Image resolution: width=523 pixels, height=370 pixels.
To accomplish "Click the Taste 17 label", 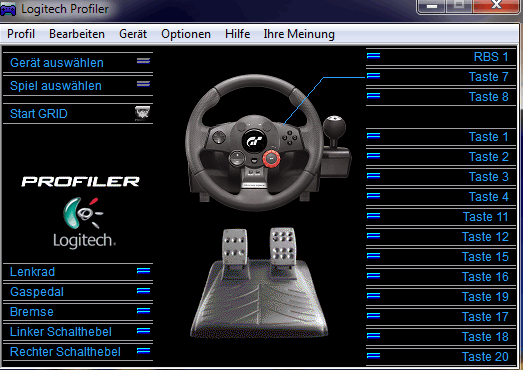I will [485, 317].
